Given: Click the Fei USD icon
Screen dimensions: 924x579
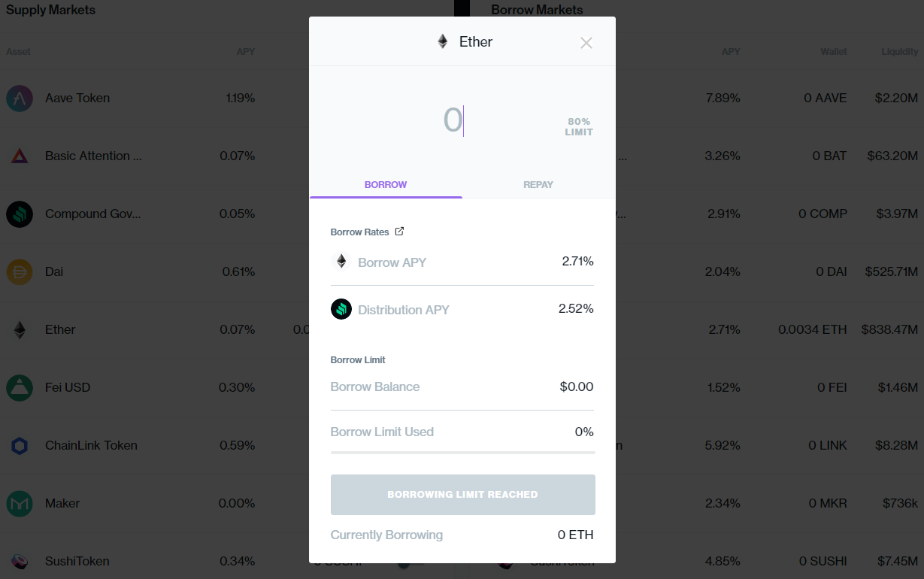Looking at the screenshot, I should 20,387.
